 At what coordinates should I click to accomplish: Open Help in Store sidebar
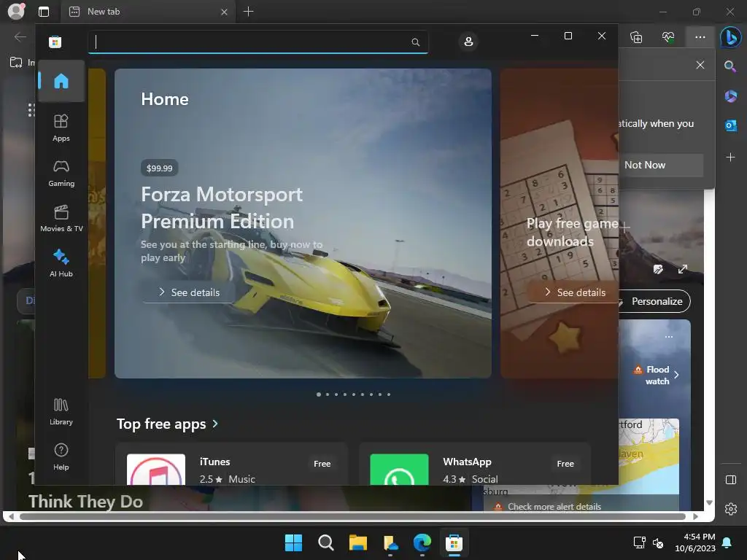(61, 457)
